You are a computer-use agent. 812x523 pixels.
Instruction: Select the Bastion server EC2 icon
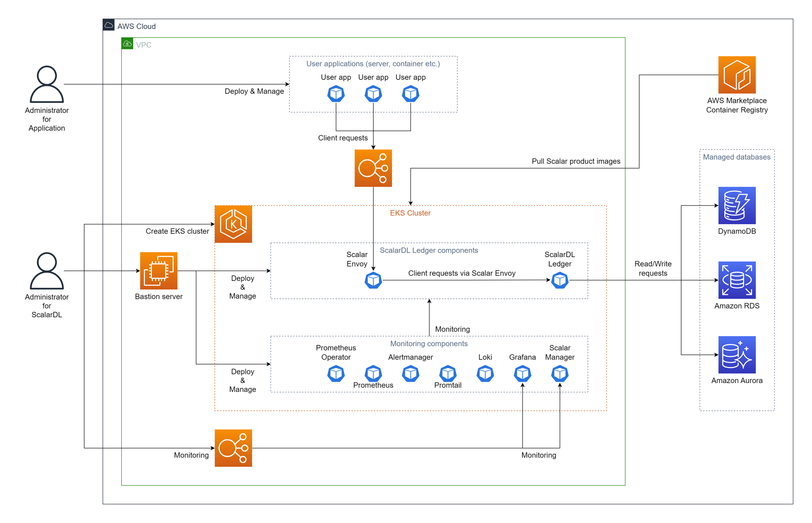[159, 271]
